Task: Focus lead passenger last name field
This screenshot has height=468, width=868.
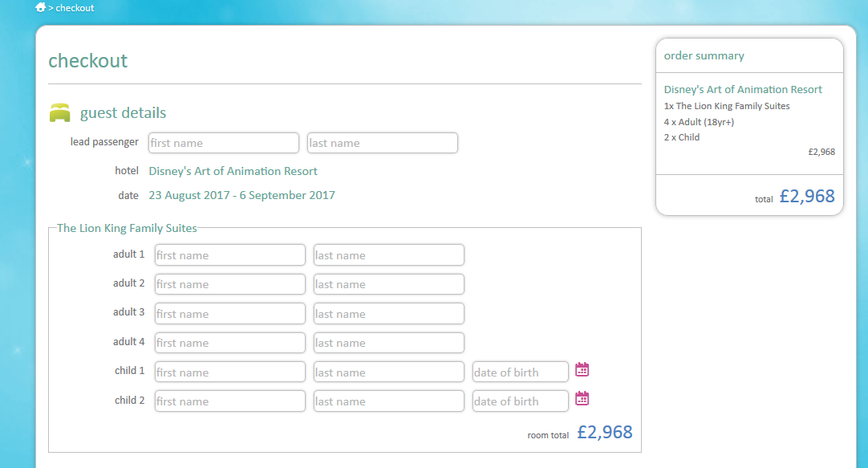Action: click(x=382, y=143)
